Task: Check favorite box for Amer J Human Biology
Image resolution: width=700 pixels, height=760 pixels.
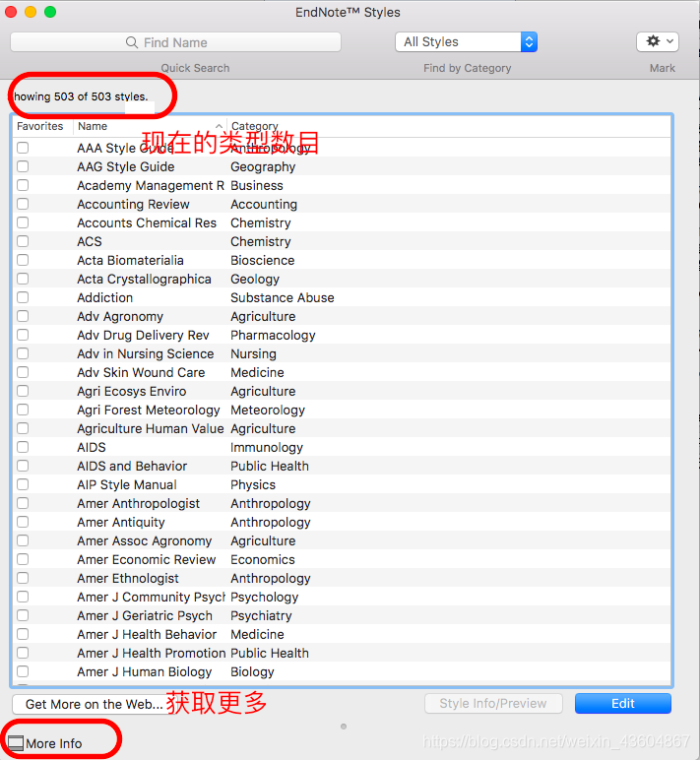Action: (23, 671)
